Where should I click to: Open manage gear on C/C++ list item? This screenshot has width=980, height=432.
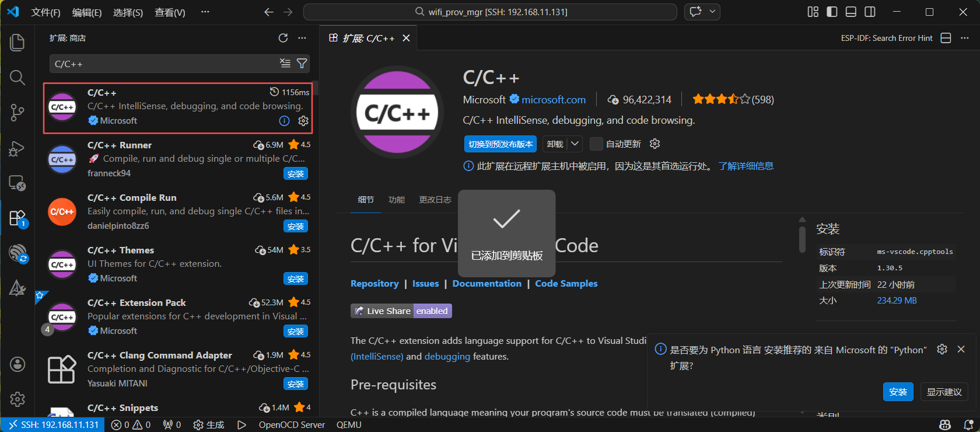(303, 121)
